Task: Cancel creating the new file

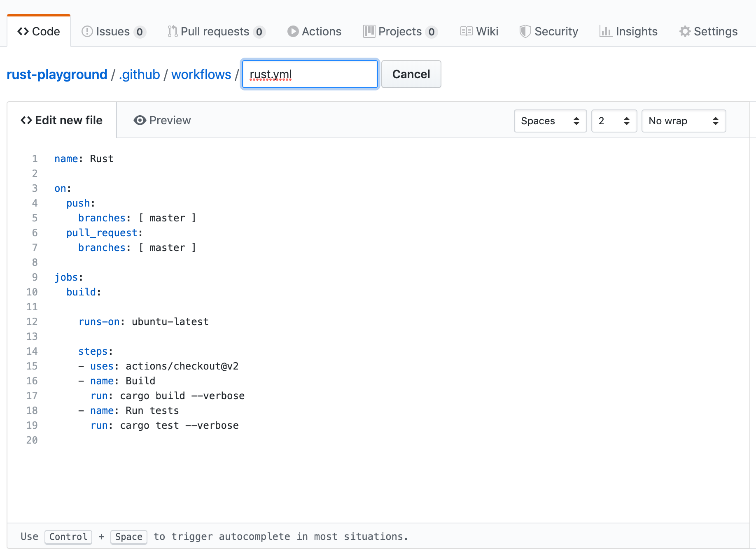Action: tap(411, 74)
